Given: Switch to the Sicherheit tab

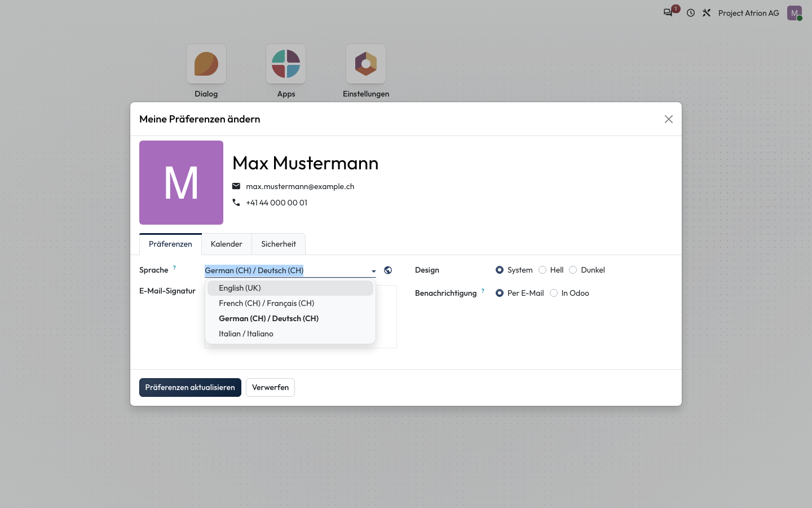Looking at the screenshot, I should 279,244.
